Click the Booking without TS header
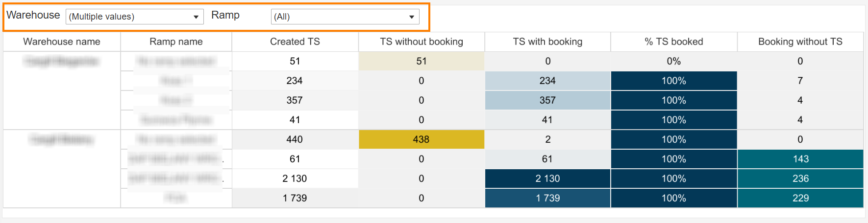The width and height of the screenshot is (868, 223). coord(800,42)
